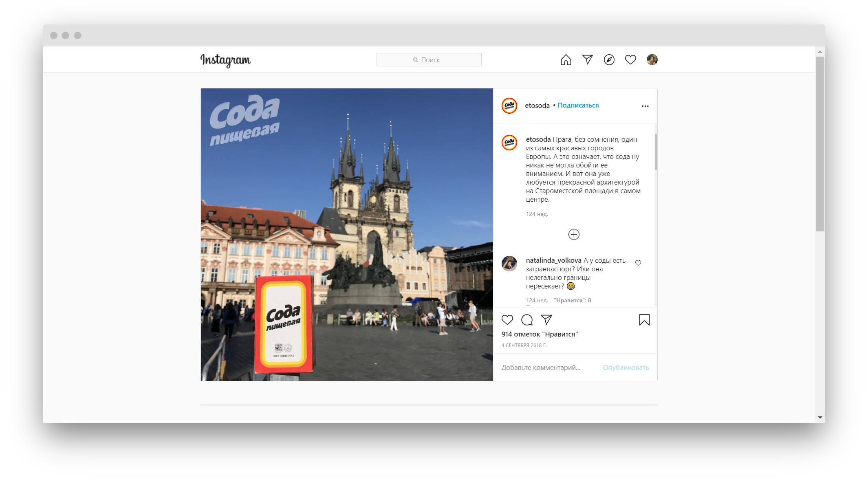Open the profile avatar in header

(652, 60)
